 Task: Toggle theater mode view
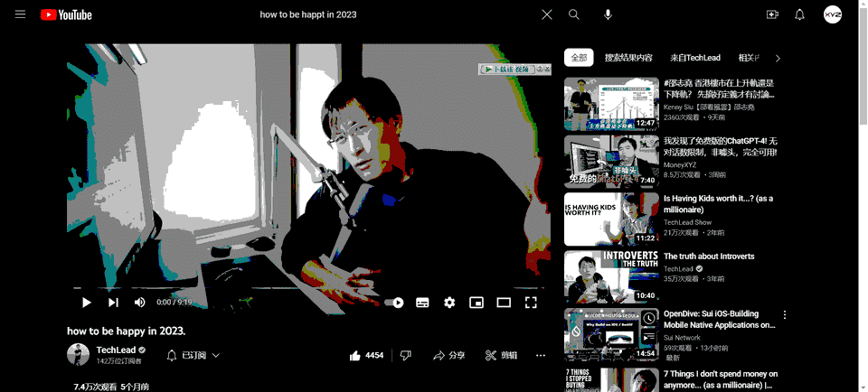point(504,303)
